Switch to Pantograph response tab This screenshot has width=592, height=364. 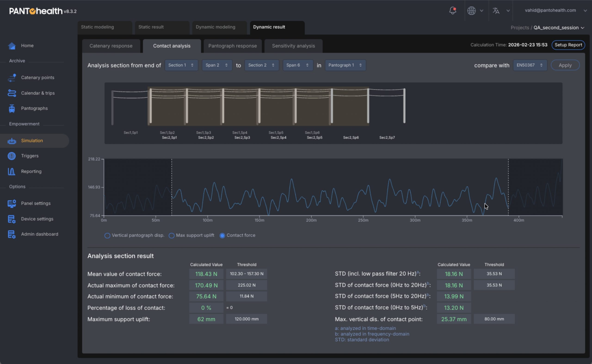point(232,46)
